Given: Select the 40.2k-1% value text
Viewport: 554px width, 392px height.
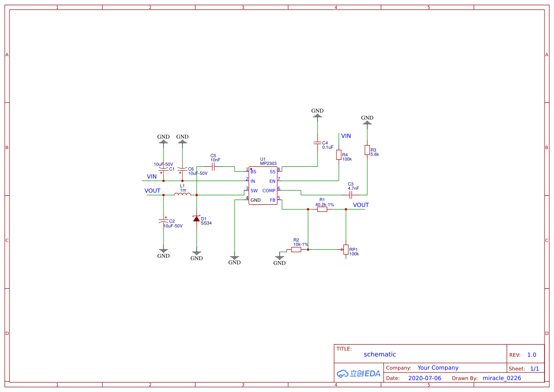Looking at the screenshot, I should [324, 205].
